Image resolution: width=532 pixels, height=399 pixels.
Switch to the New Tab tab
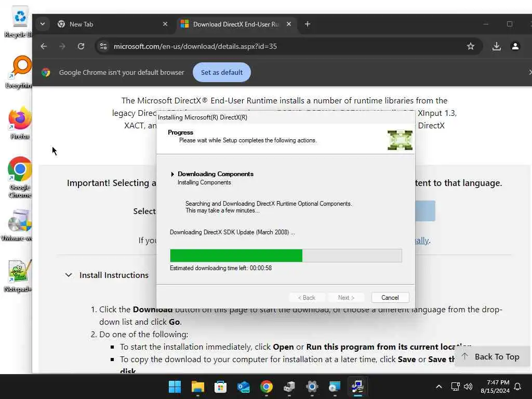112,24
